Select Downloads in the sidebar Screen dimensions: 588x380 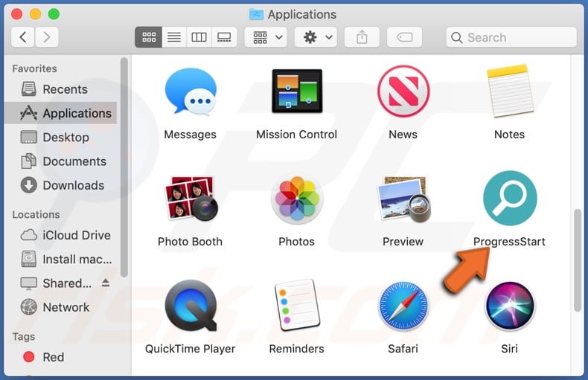coord(61,185)
